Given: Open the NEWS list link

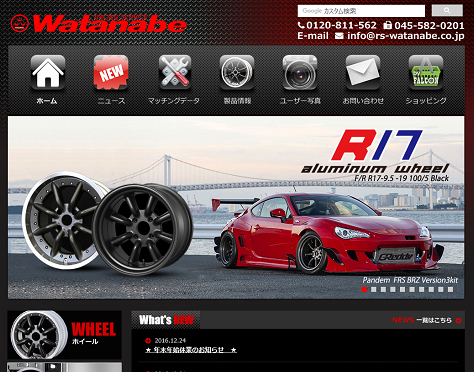Looking at the screenshot, I should click(x=427, y=320).
